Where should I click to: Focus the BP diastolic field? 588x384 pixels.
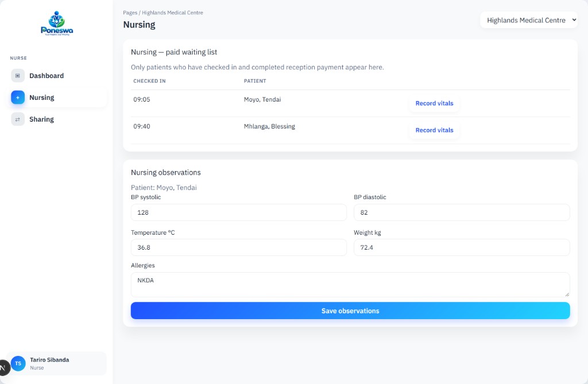(462, 212)
